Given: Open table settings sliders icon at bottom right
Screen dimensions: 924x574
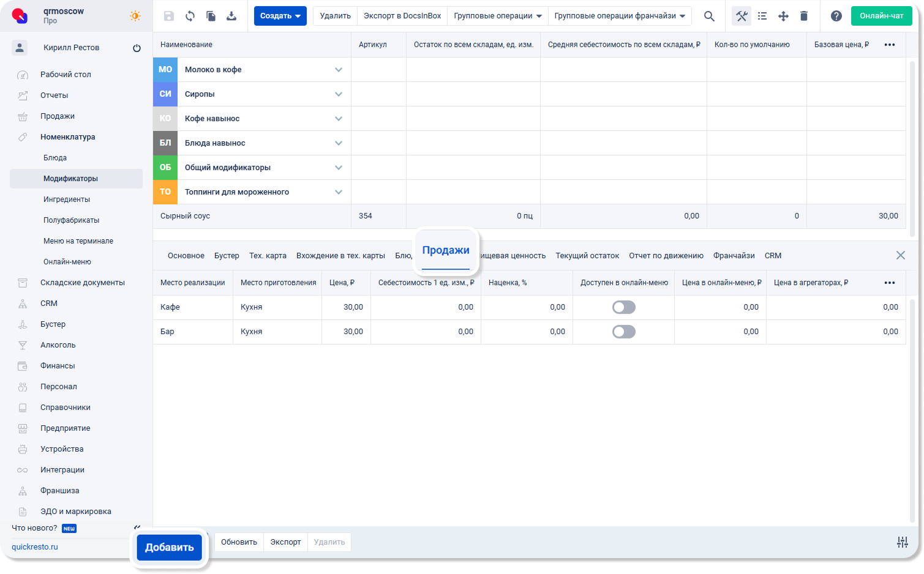Looking at the screenshot, I should (903, 542).
